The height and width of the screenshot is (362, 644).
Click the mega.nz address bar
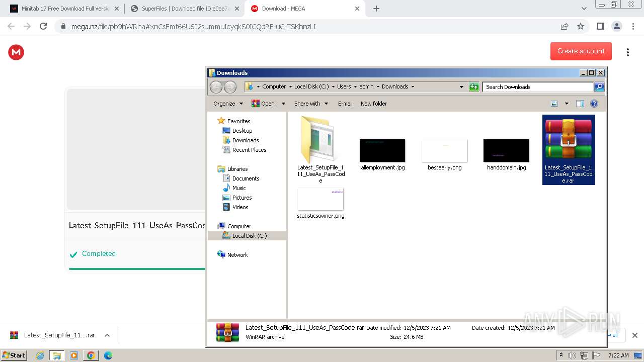point(307,26)
